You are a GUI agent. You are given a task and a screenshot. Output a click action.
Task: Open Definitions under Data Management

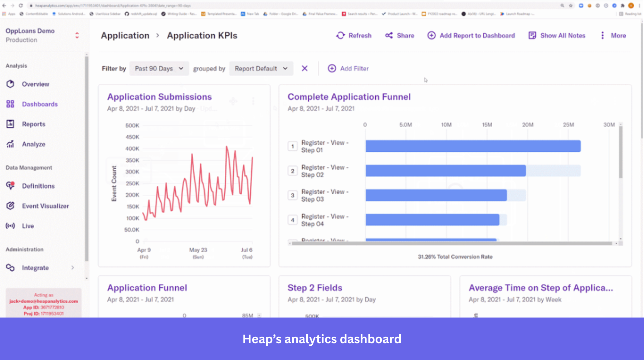coord(38,186)
